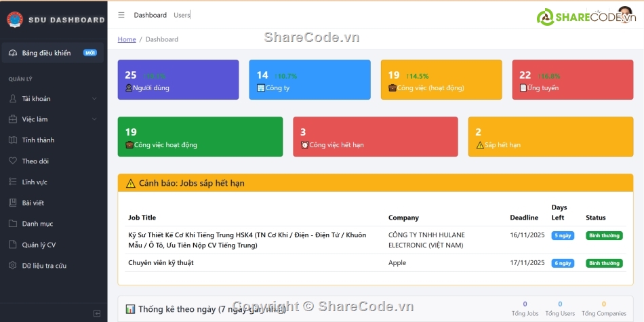Click the chart icon beside Thống kê theo ngày
This screenshot has height=322, width=644.
[131, 309]
